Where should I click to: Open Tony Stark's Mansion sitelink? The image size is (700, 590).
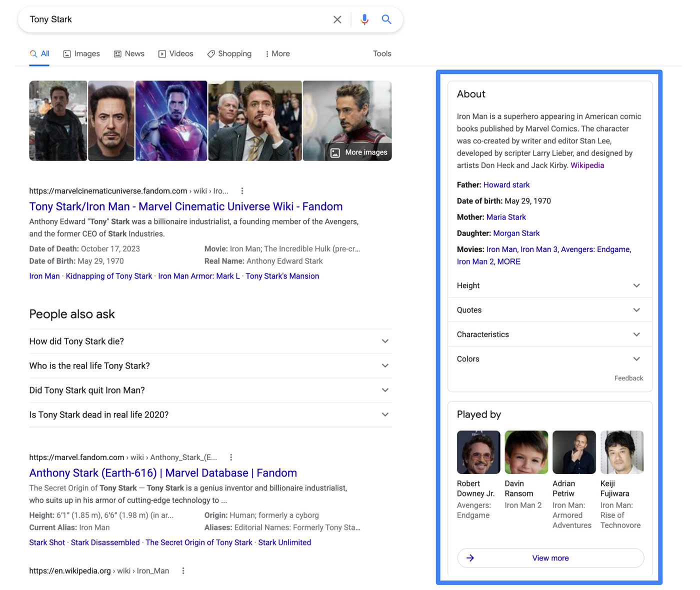[282, 276]
